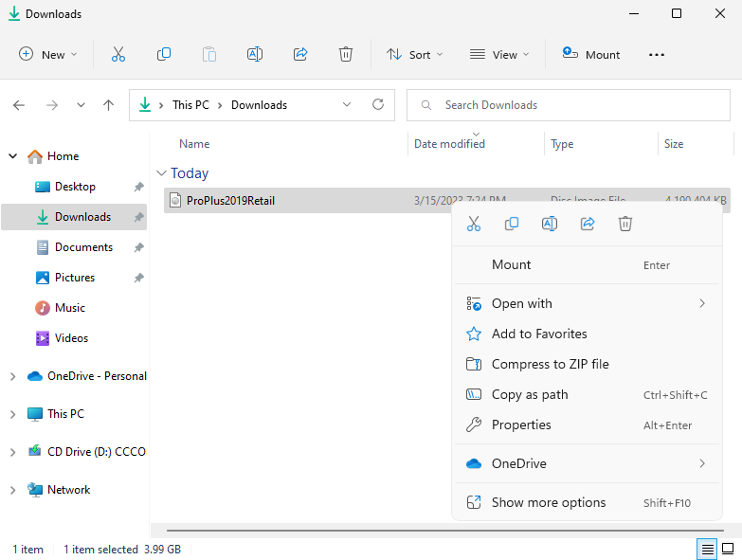Open the See more ellipsis menu
The image size is (742, 560).
tap(657, 54)
